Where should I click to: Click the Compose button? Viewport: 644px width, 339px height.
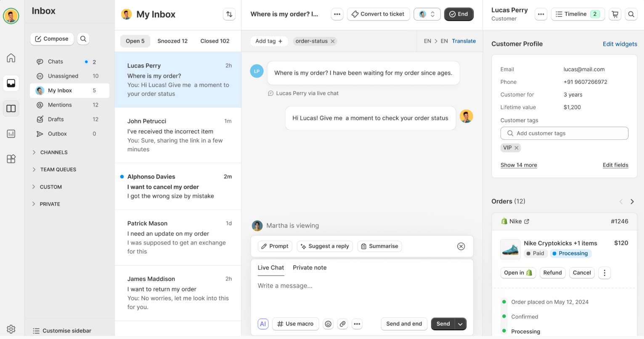point(52,39)
